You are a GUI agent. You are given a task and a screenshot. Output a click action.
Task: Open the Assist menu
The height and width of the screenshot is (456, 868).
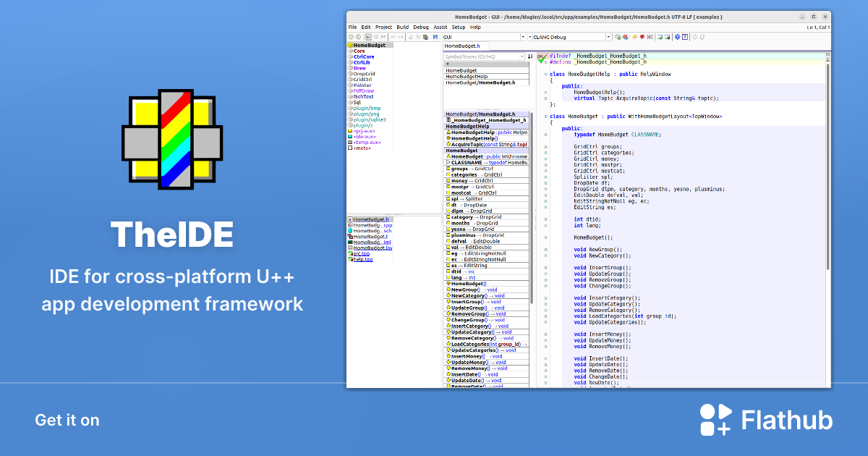click(x=441, y=27)
